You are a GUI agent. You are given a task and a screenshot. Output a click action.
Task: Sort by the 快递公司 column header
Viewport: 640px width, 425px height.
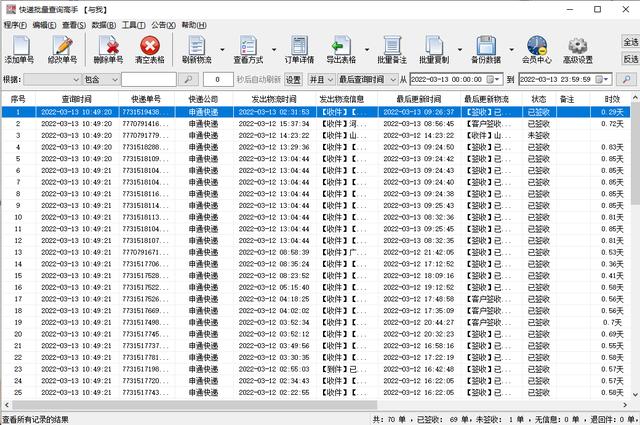pyautogui.click(x=203, y=99)
